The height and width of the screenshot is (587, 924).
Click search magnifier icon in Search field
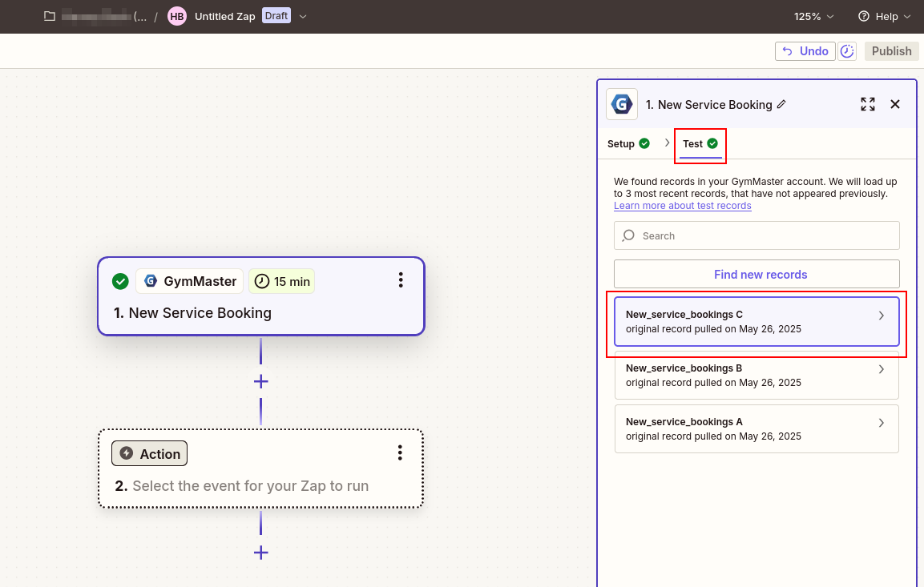(x=629, y=235)
